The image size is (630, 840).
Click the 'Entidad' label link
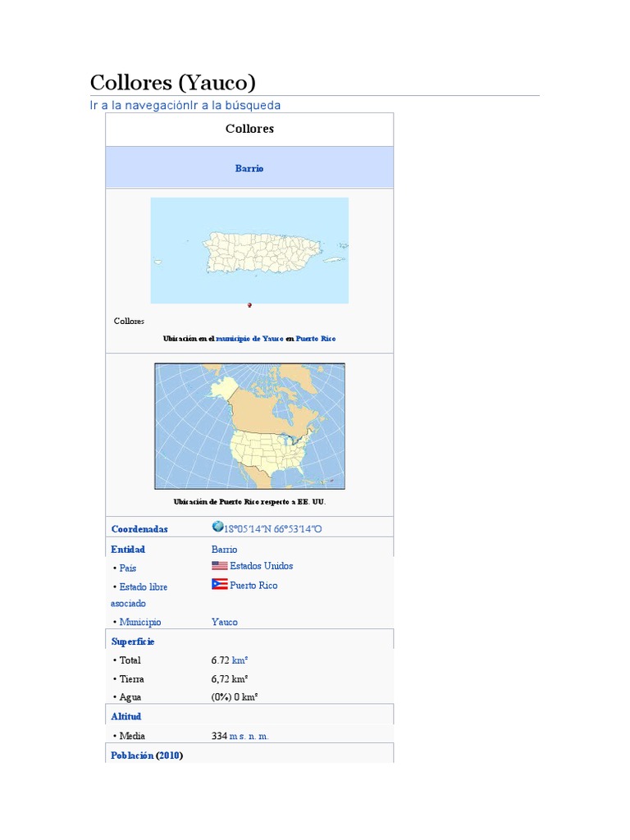pos(127,550)
